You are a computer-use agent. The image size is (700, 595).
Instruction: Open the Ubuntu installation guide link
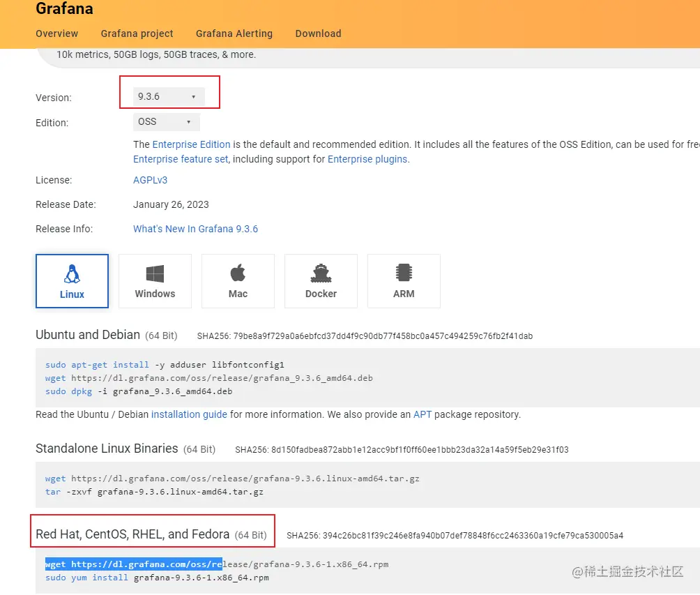point(189,414)
